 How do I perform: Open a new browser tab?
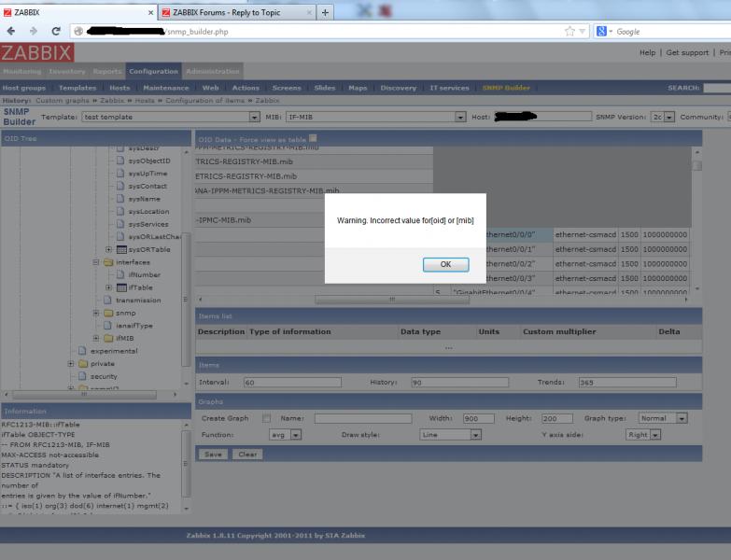point(325,12)
